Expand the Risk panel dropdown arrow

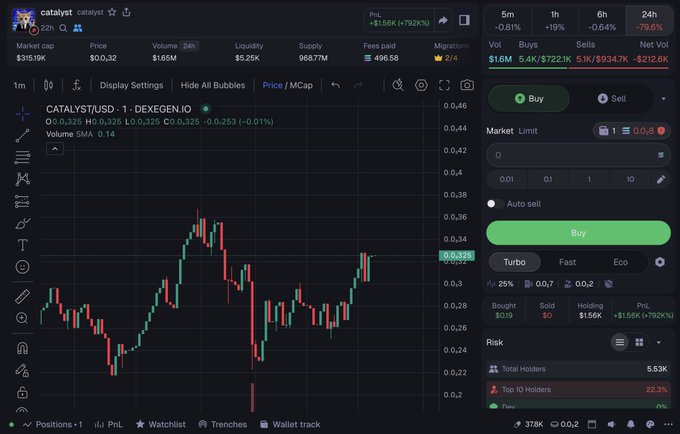point(659,343)
